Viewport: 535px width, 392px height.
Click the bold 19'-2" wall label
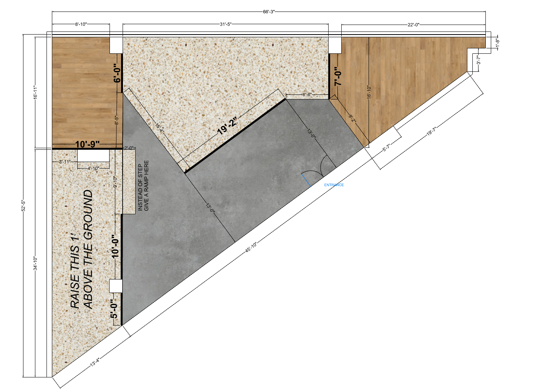point(228,127)
